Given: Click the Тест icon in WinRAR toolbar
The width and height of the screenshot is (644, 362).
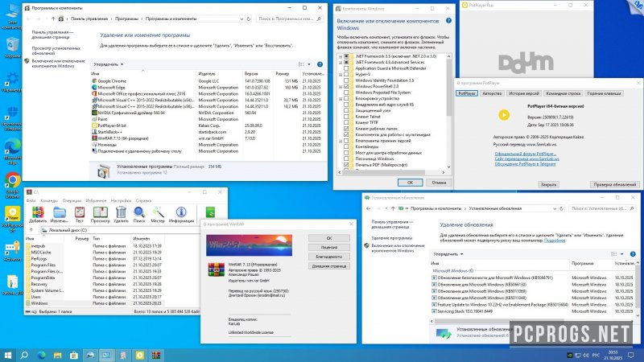Looking at the screenshot, I should pyautogui.click(x=80, y=212).
